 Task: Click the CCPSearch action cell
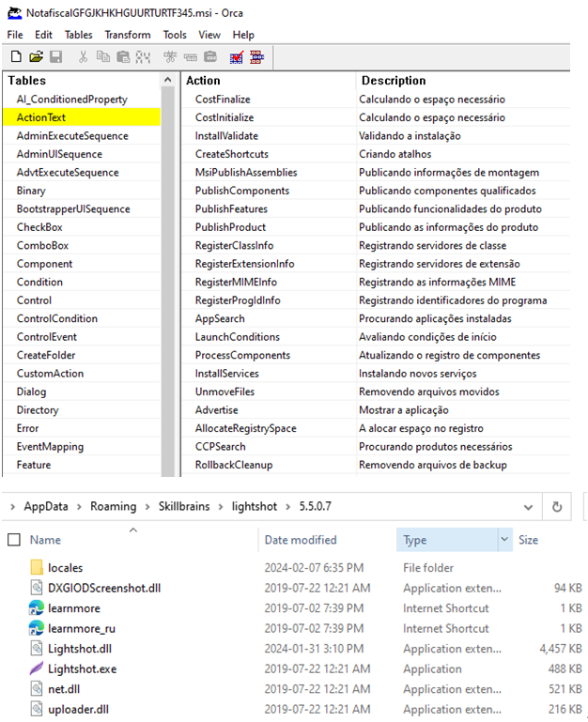pos(221,447)
